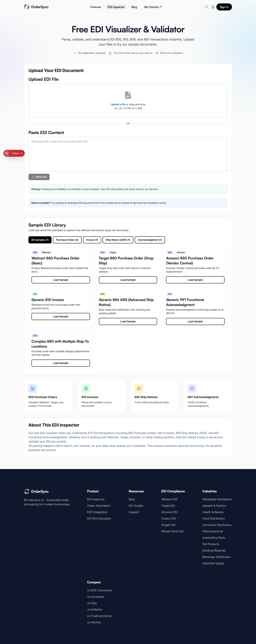Open footer Walmart EDI link
The height and width of the screenshot is (644, 256).
pos(170,500)
